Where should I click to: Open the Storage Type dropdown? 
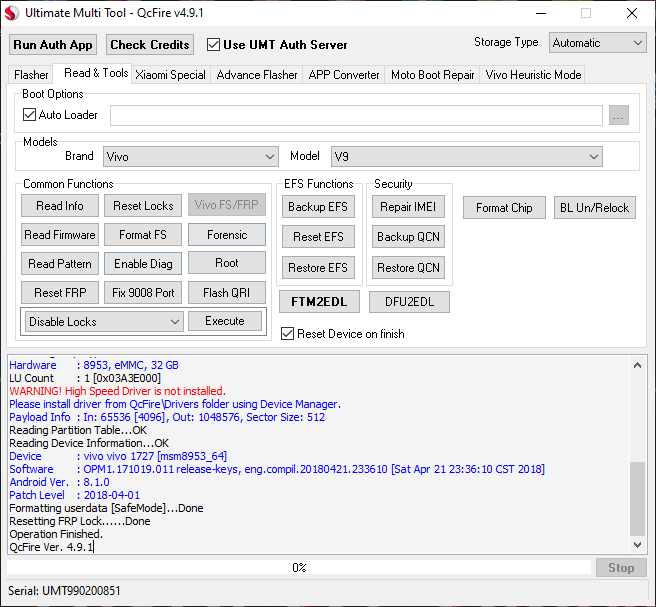click(597, 43)
